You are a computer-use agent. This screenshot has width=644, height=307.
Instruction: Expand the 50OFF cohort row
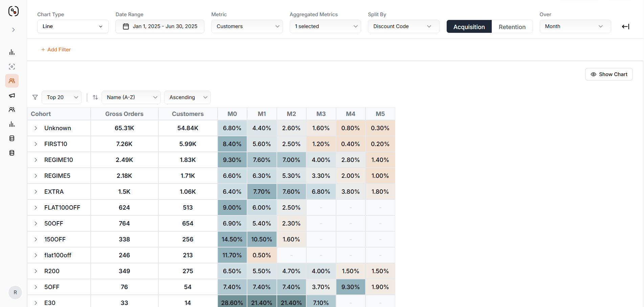[36, 223]
